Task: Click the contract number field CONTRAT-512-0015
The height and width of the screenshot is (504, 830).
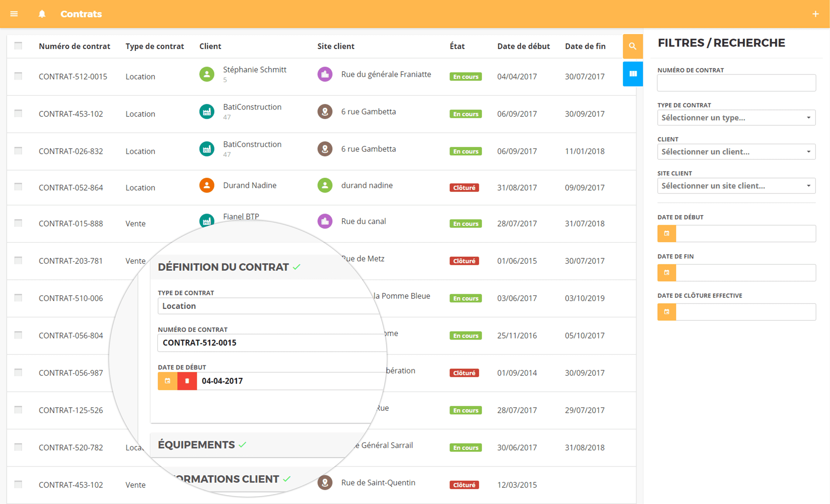Action: tap(271, 343)
